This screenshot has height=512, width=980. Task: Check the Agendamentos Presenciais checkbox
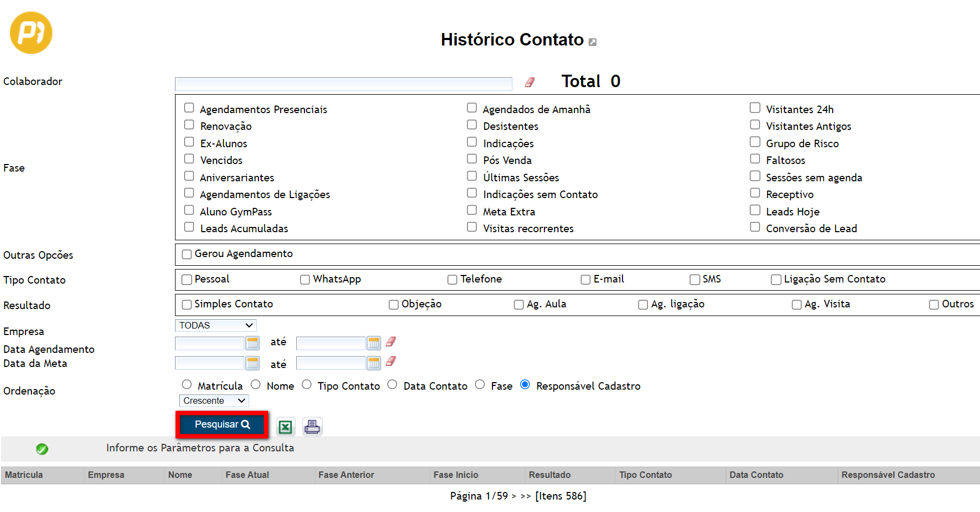(x=189, y=108)
